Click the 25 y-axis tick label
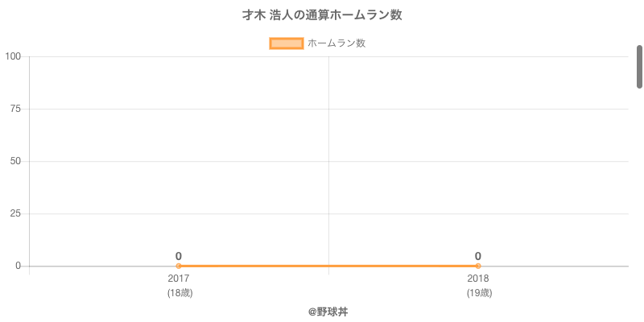The height and width of the screenshot is (322, 644). [x=15, y=213]
